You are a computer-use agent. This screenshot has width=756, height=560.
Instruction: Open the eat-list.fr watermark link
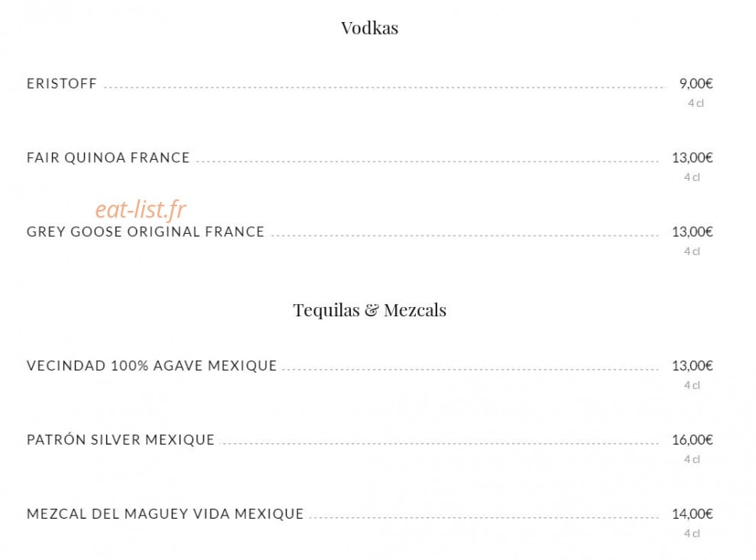[141, 209]
